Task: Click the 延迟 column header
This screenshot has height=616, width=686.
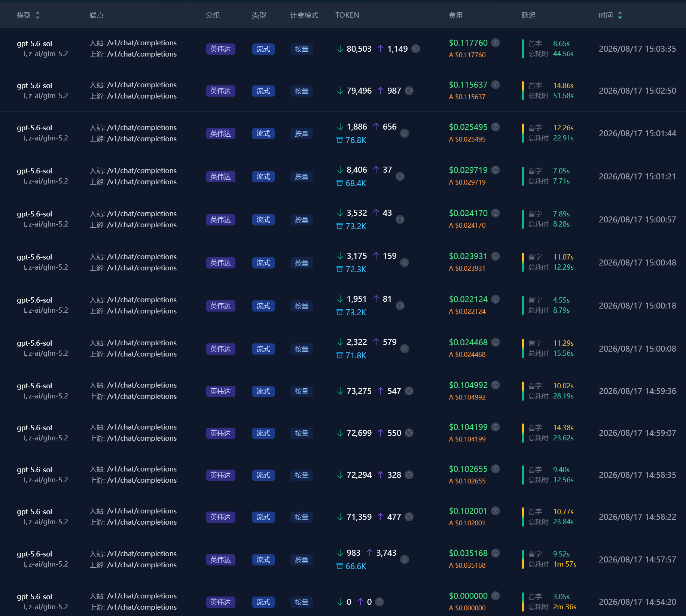Action: pos(528,15)
